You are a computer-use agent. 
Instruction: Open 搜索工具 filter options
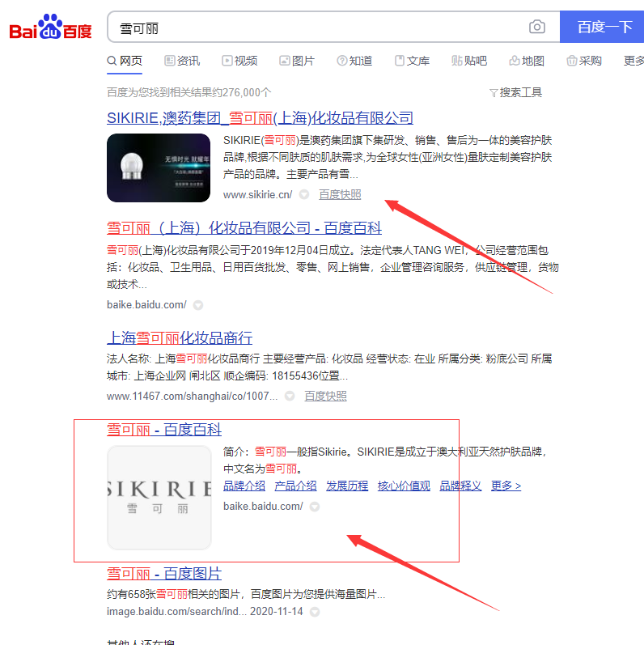(515, 92)
